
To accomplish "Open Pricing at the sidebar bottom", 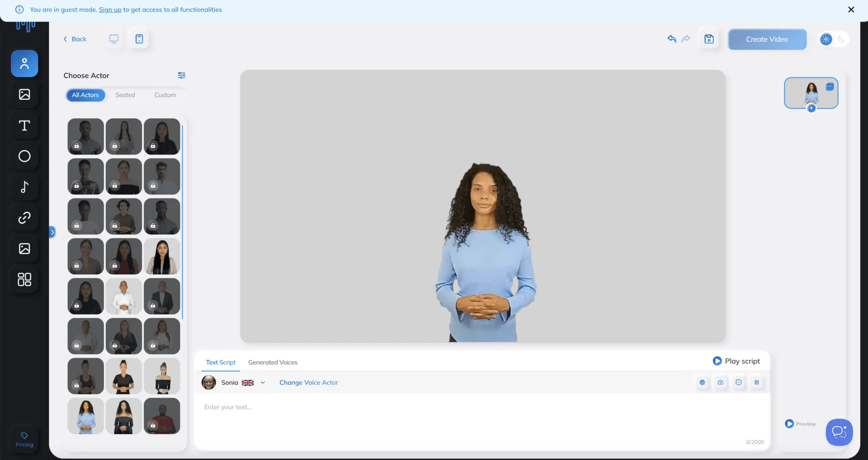I will 24,440.
